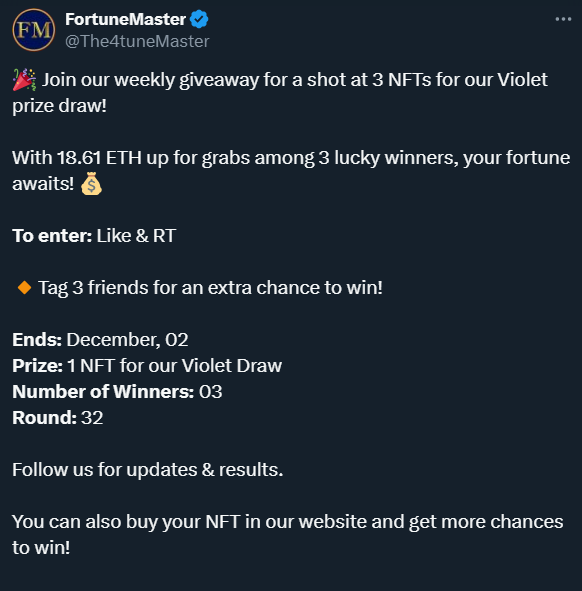Click the 'To enter:' bold label
Viewport: 582px width, 591px height.
[x=52, y=236]
